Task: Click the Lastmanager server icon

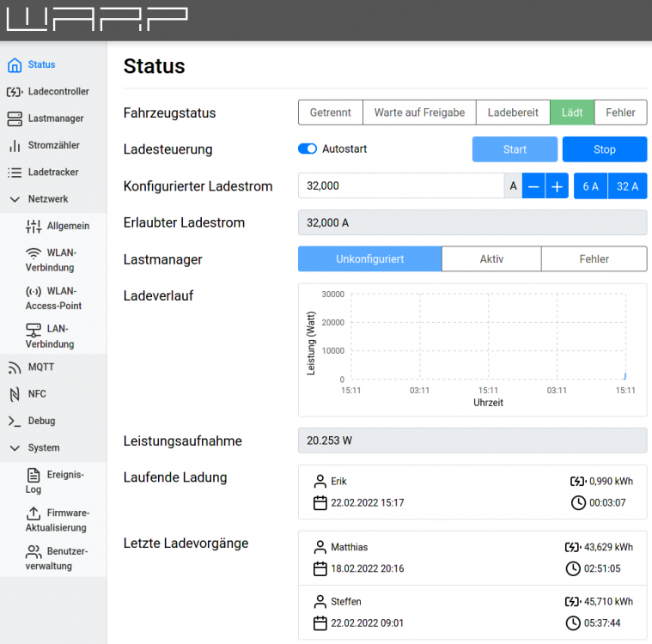Action: point(15,118)
